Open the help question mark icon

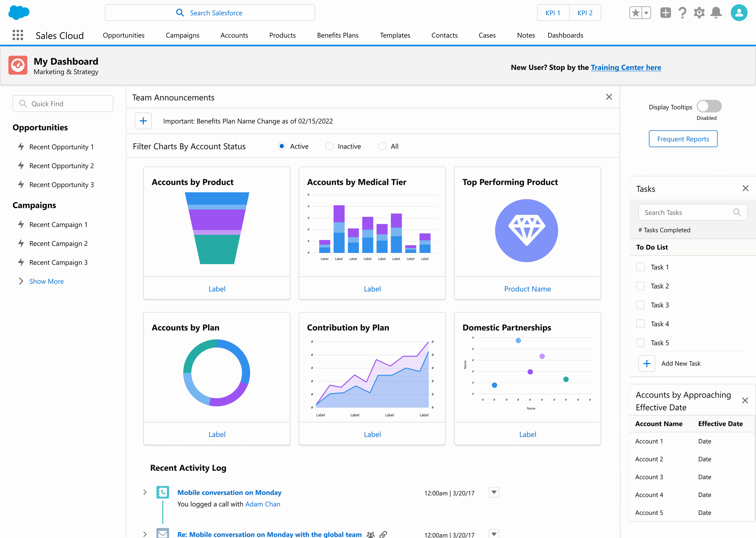click(682, 13)
